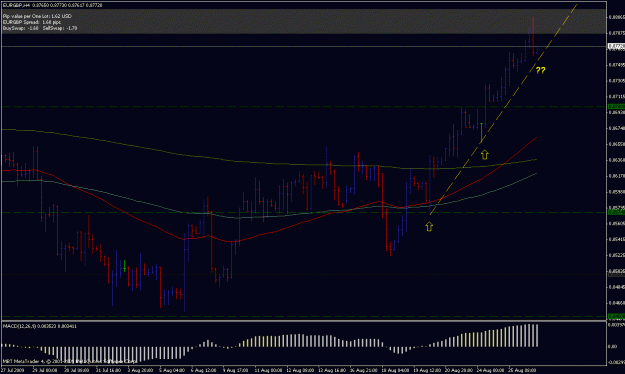625x374 pixels.
Task: Click the '19 Aug 12:00' time label
Action: point(427,370)
